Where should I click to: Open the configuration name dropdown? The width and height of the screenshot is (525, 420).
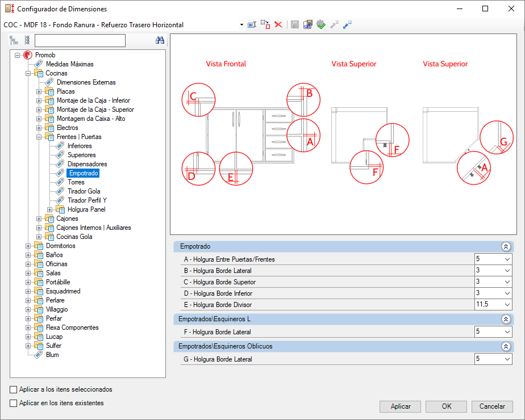(241, 25)
